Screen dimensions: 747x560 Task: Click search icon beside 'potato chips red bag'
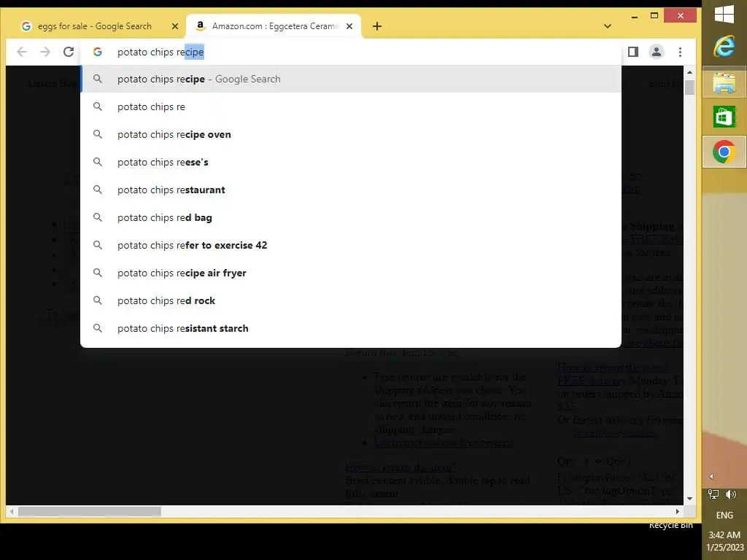point(98,217)
